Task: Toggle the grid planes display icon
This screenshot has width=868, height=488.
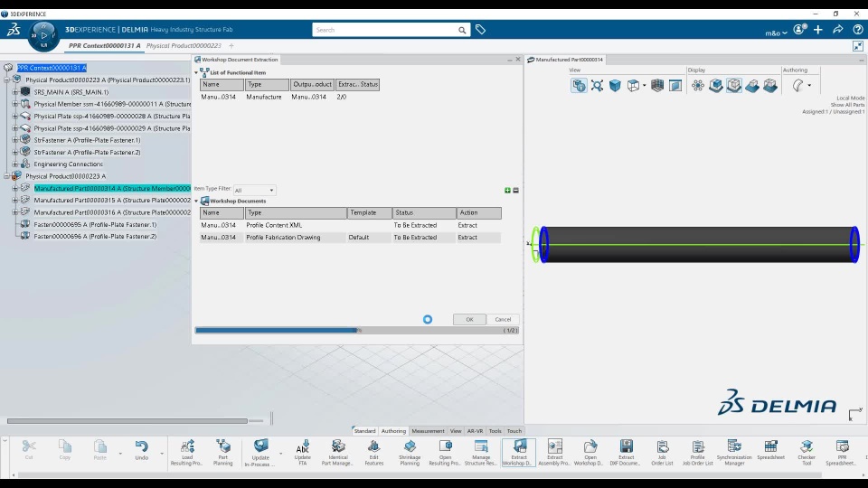Action: click(657, 85)
